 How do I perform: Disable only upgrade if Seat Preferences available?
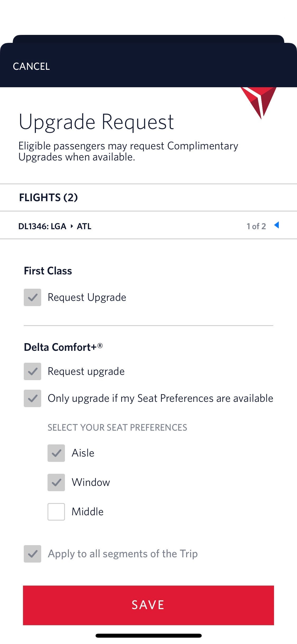click(32, 398)
